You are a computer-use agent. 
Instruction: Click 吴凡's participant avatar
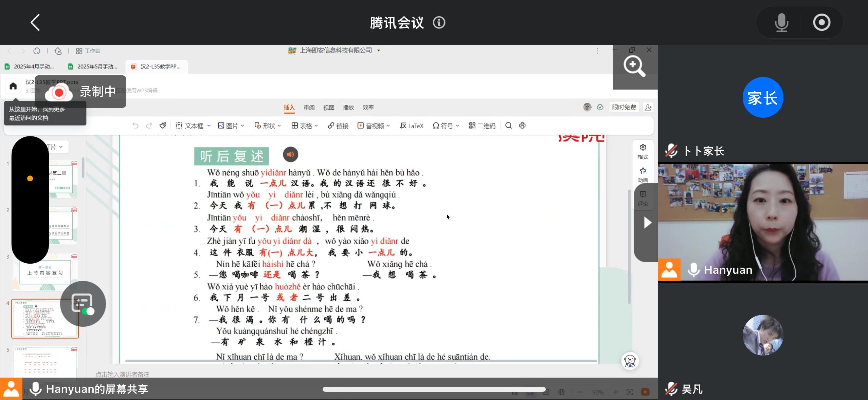tap(763, 335)
